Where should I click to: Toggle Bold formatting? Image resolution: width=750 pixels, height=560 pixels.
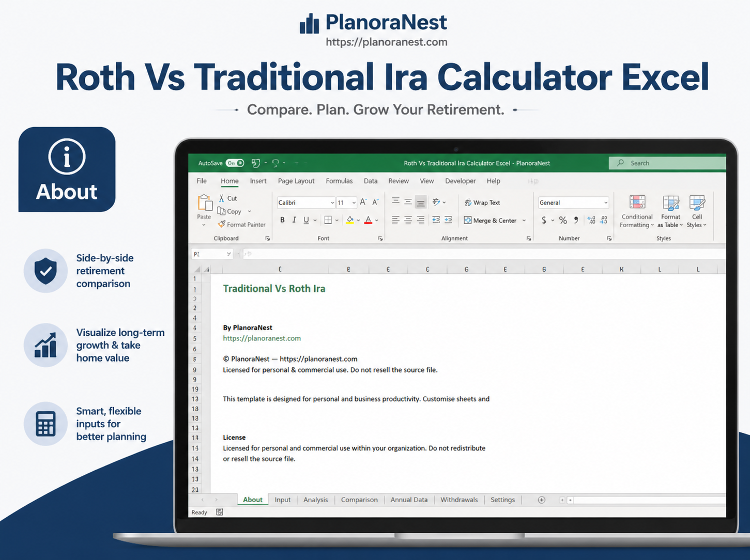(282, 220)
